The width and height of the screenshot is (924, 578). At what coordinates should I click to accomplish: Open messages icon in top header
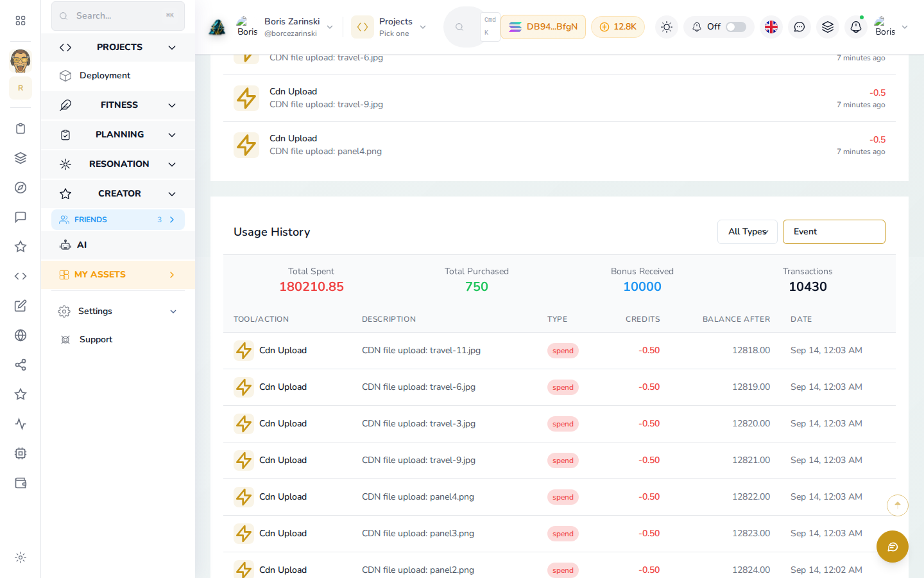tap(800, 27)
